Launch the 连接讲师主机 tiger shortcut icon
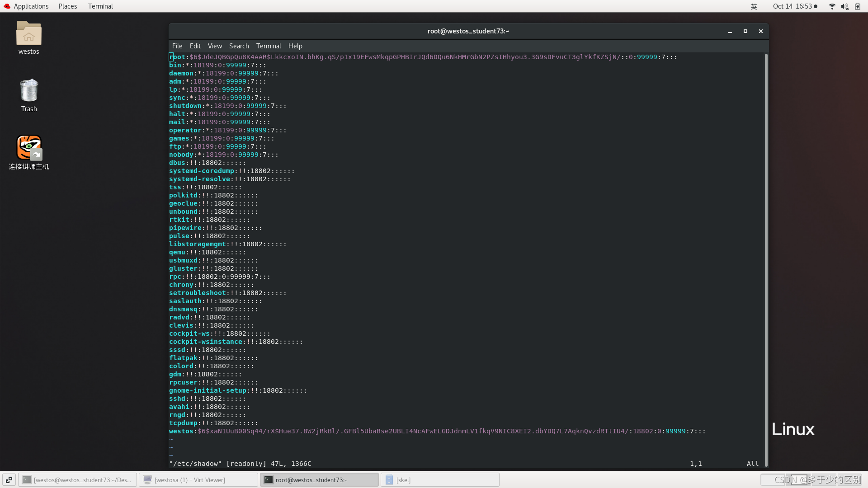 (x=28, y=148)
